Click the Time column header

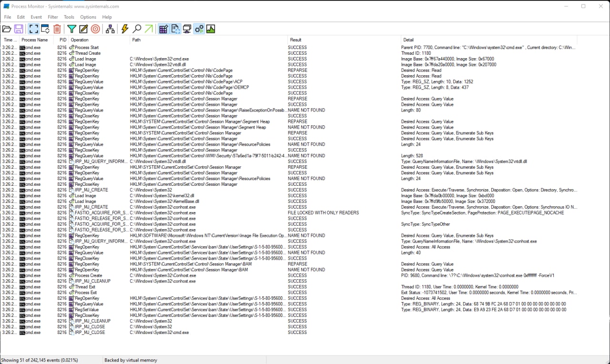coord(10,40)
